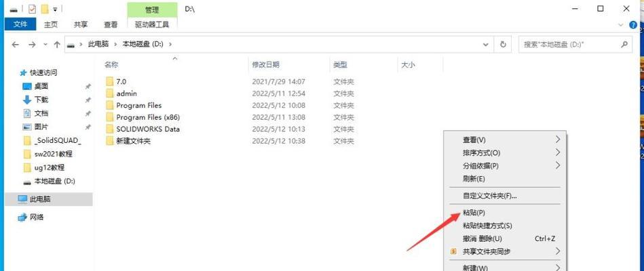Select the Program Files (x86) folder icon
The height and width of the screenshot is (271, 644).
109,117
